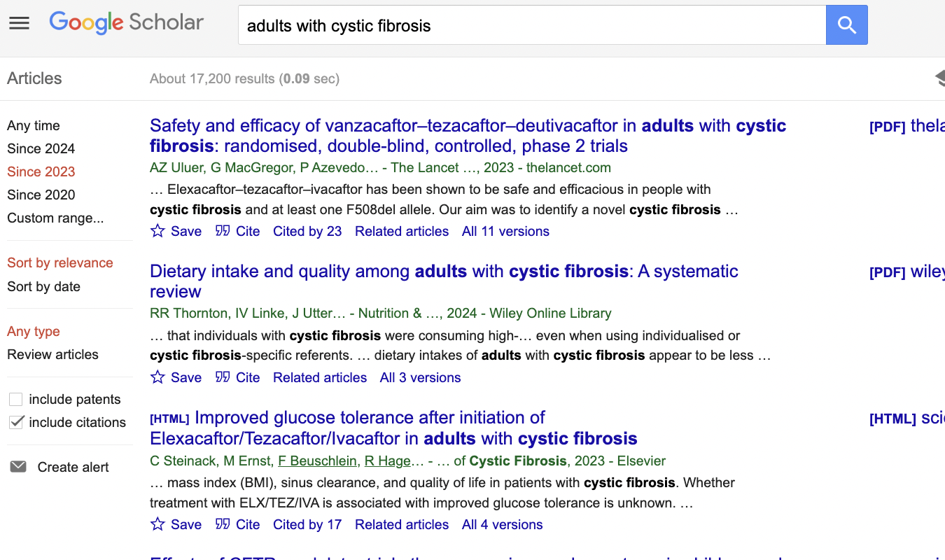The image size is (945, 560).
Task: Enable the include patents checkbox
Action: pos(15,400)
